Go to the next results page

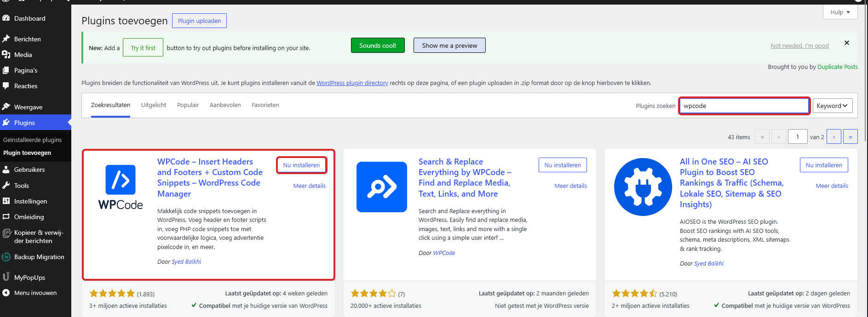tap(834, 137)
